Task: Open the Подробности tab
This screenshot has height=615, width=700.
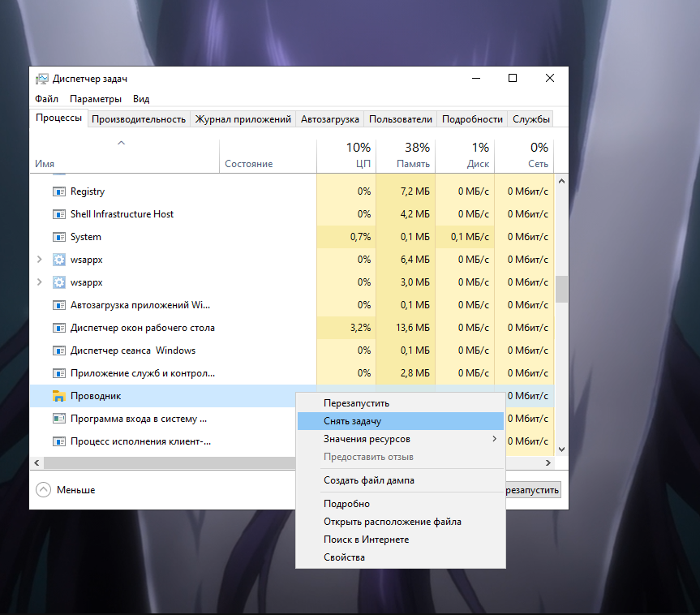Action: [x=472, y=119]
